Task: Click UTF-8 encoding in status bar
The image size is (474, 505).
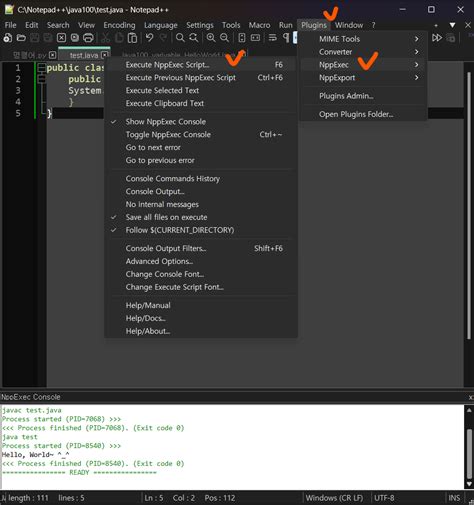Action: click(x=384, y=498)
